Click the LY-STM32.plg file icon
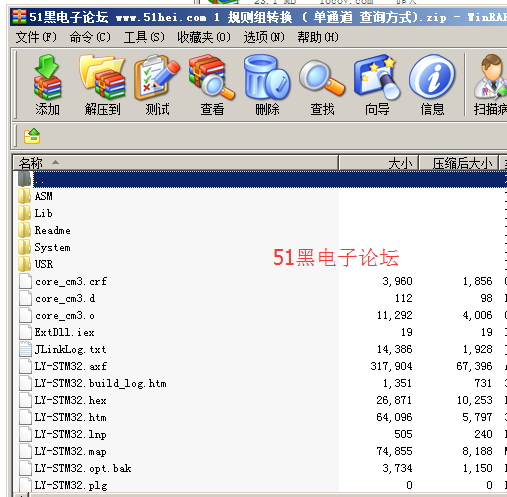 coord(25,485)
